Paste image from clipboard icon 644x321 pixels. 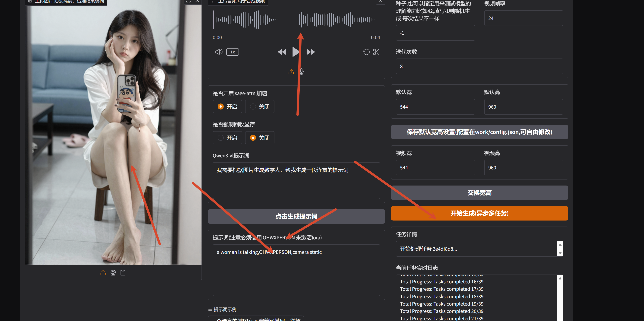pos(123,272)
